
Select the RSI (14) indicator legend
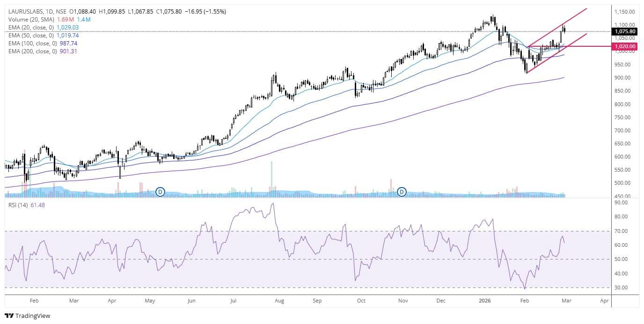point(18,205)
